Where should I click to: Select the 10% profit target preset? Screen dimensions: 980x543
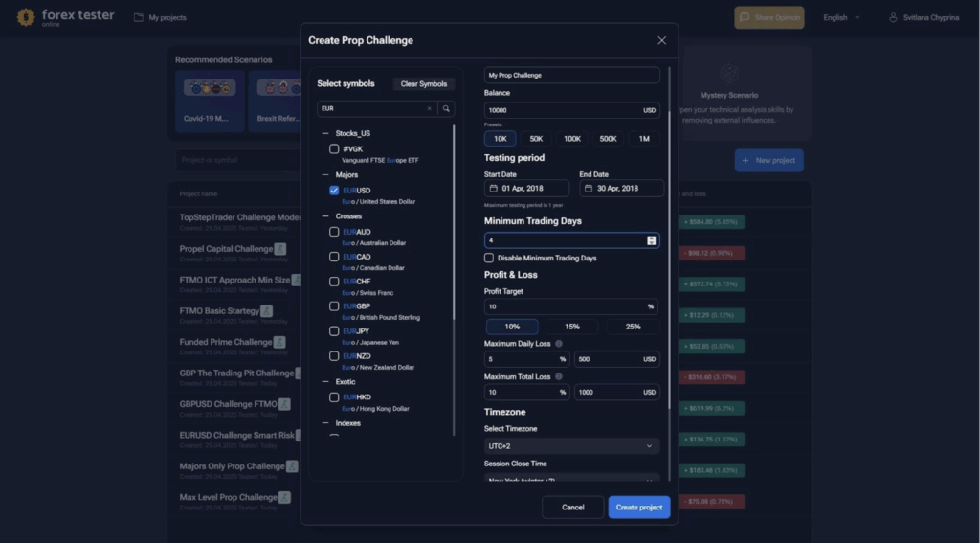(512, 327)
